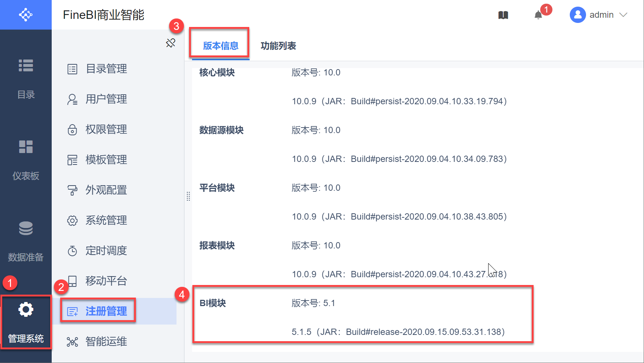The width and height of the screenshot is (644, 363).
Task: Click build text ending 10.33.19.794
Action: point(400,101)
